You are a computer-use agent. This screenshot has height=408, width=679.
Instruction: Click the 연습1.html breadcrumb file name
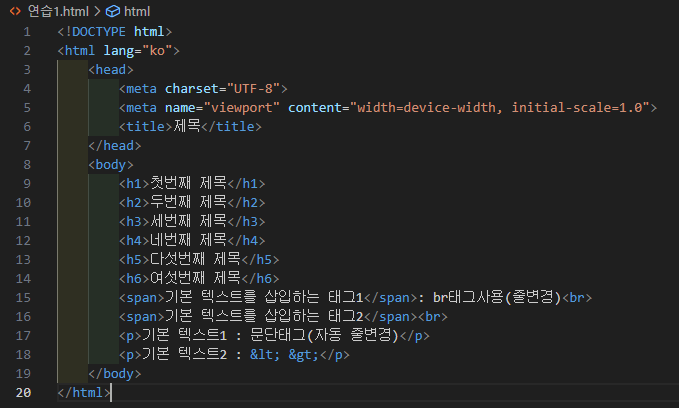click(58, 11)
